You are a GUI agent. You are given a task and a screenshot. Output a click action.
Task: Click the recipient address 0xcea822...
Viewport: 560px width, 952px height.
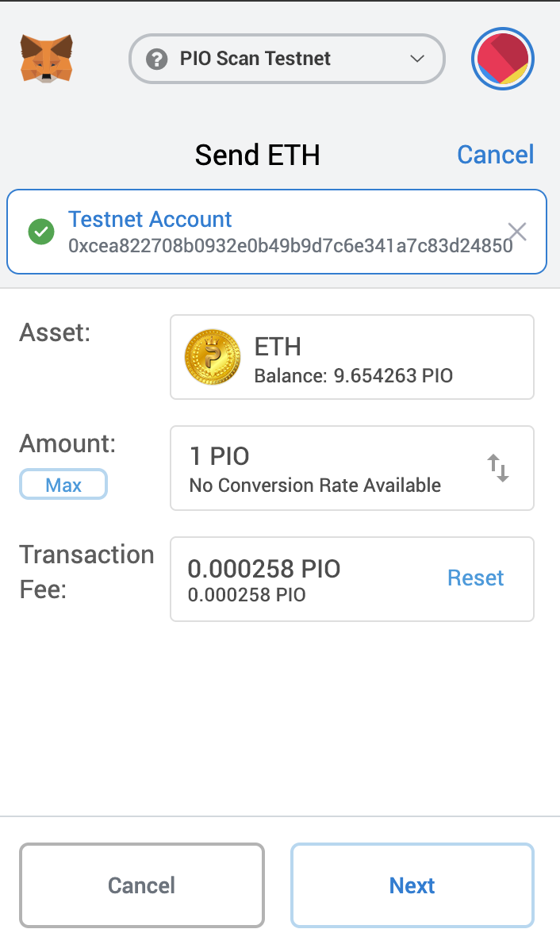[x=290, y=246]
